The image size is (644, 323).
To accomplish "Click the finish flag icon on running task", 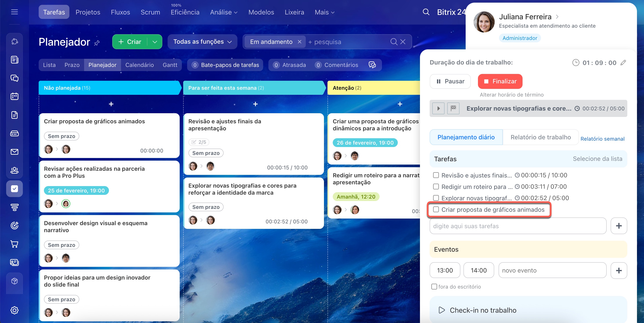I will [453, 108].
